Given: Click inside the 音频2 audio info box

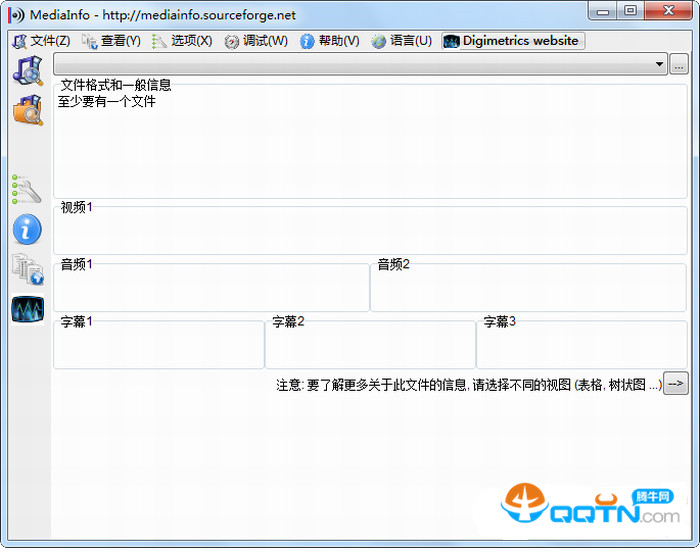Looking at the screenshot, I should pyautogui.click(x=528, y=290).
